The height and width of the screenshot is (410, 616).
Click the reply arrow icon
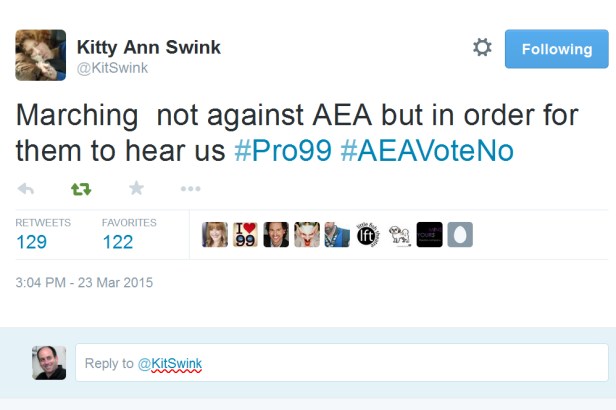pyautogui.click(x=26, y=188)
